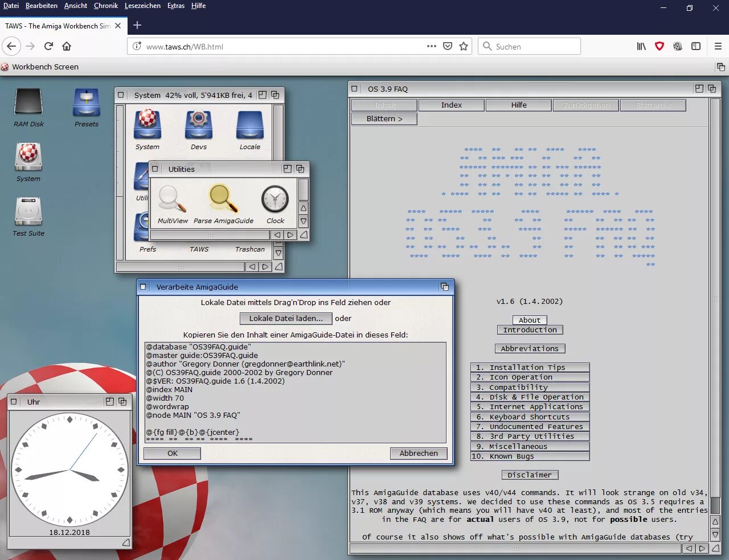This screenshot has height=560, width=729.
Task: Open the Disclaimer link
Action: (530, 475)
